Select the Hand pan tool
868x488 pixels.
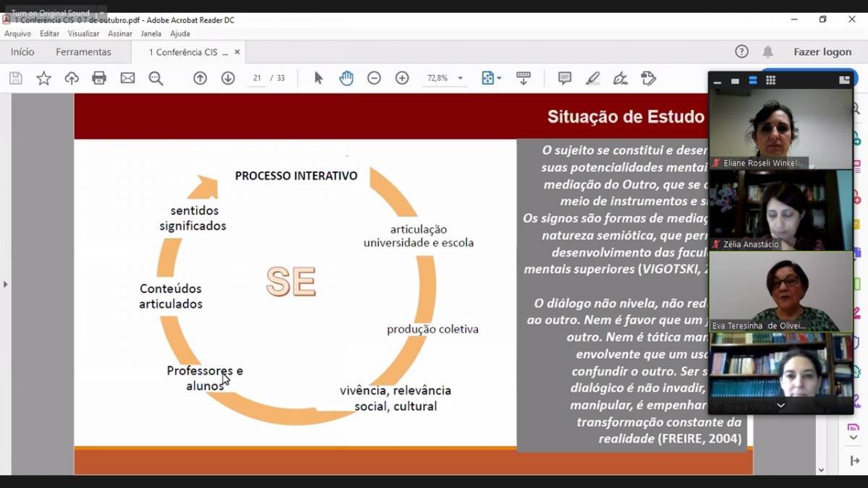346,78
